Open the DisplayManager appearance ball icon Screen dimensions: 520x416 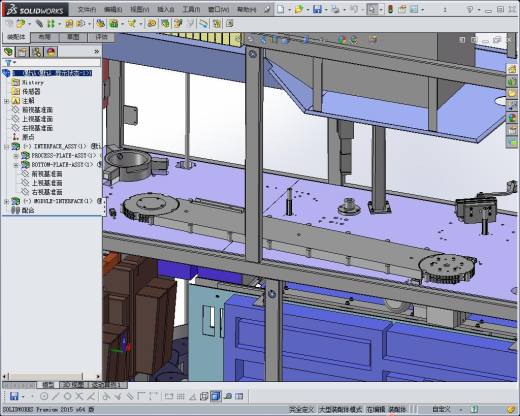[51, 52]
